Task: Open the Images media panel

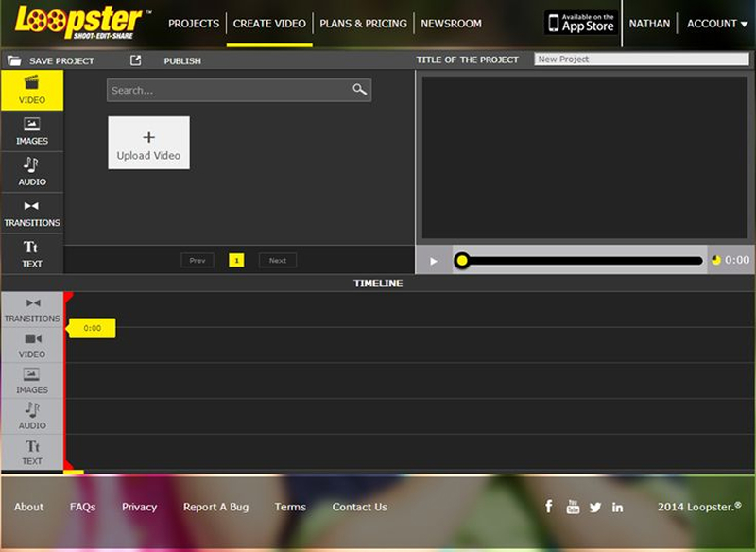Action: pyautogui.click(x=32, y=131)
